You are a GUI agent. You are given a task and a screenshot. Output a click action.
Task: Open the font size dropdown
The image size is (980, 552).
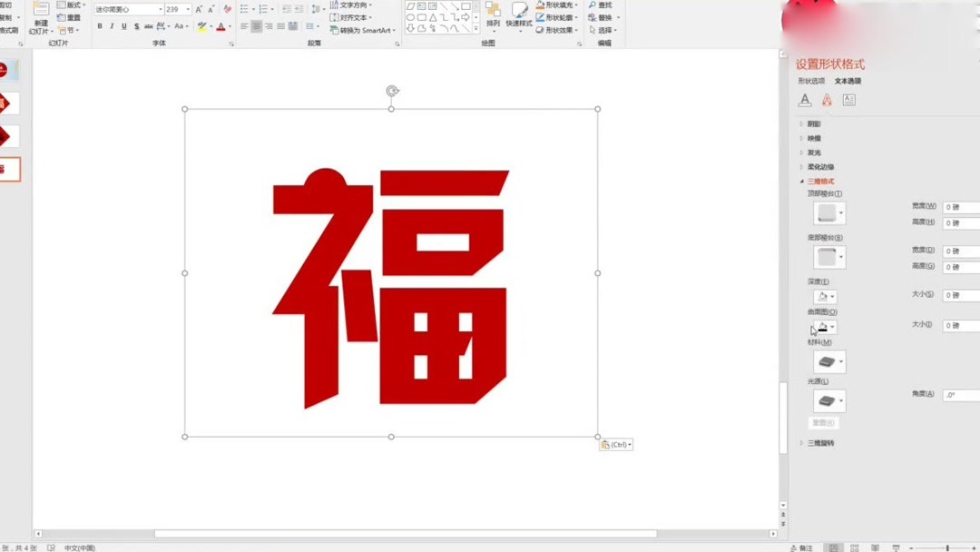pos(188,8)
